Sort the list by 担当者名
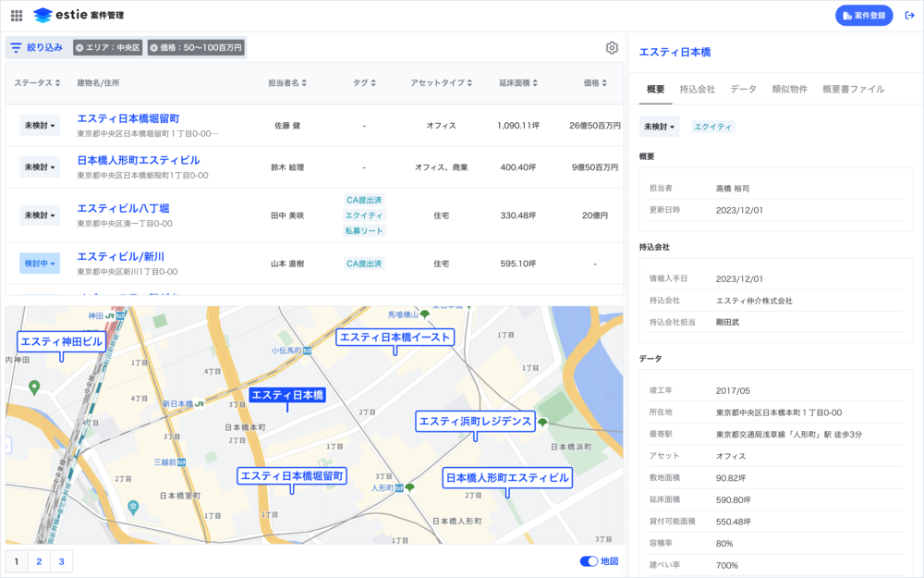This screenshot has width=924, height=578. (305, 83)
